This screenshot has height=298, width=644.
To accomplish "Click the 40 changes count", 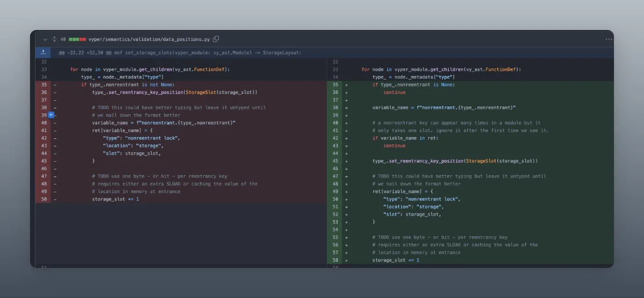I will [63, 39].
